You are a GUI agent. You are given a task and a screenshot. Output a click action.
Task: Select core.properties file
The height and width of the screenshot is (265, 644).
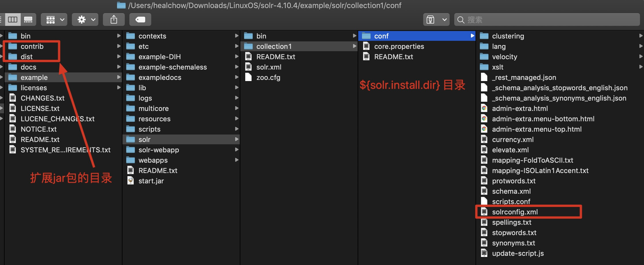point(417,46)
